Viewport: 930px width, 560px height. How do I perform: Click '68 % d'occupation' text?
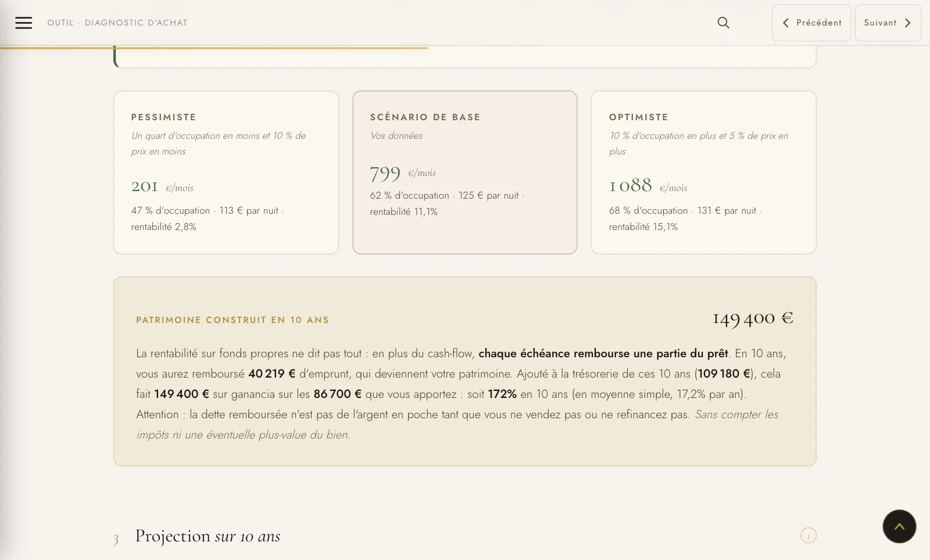(648, 211)
